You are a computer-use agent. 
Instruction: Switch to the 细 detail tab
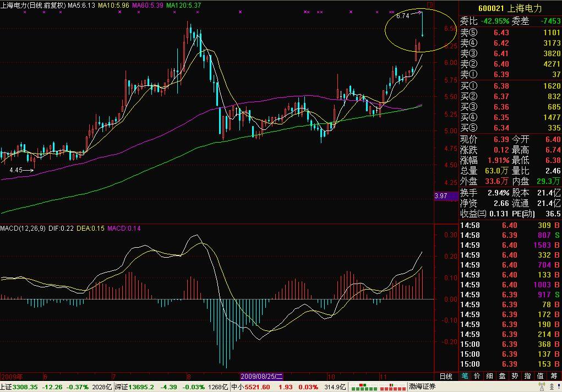(489, 376)
